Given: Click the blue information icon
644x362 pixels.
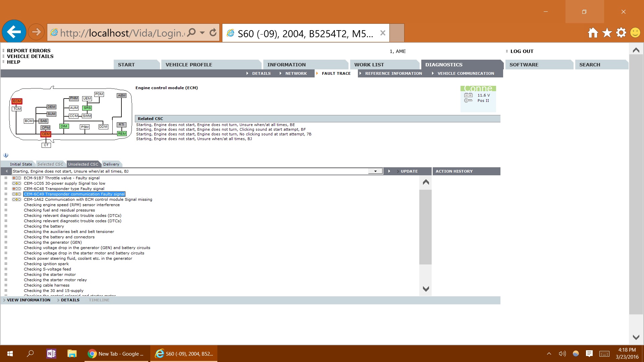Looking at the screenshot, I should click(x=6, y=155).
